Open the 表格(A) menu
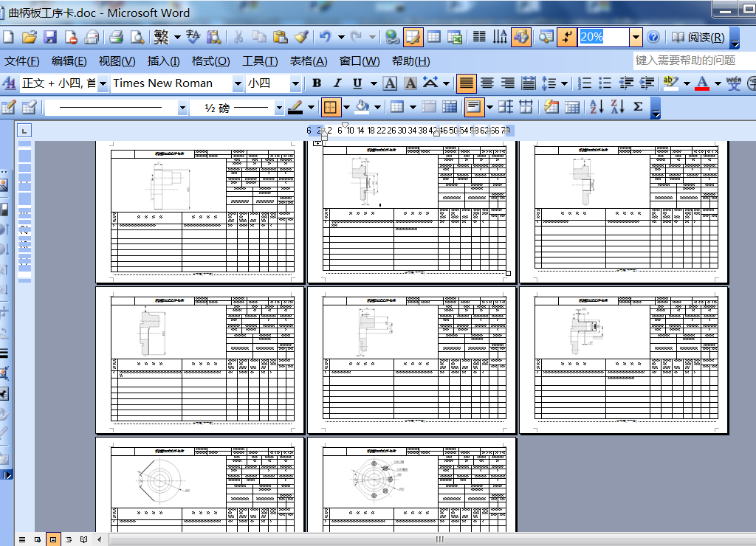This screenshot has width=756, height=546. pyautogui.click(x=309, y=61)
